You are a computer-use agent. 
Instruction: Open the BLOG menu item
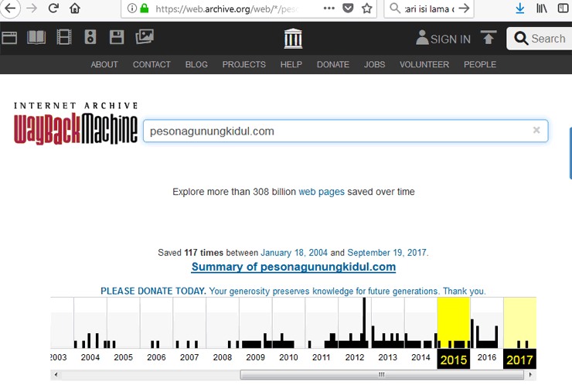[196, 65]
